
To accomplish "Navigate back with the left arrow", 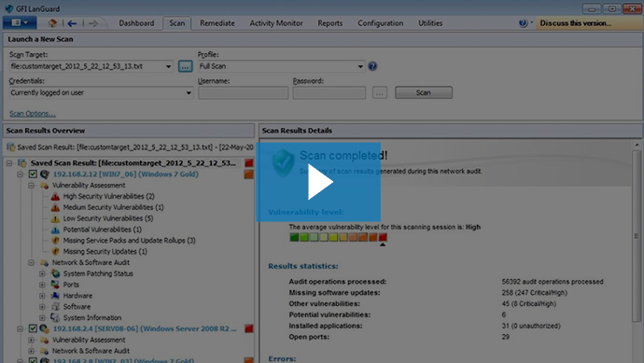I will (x=72, y=23).
